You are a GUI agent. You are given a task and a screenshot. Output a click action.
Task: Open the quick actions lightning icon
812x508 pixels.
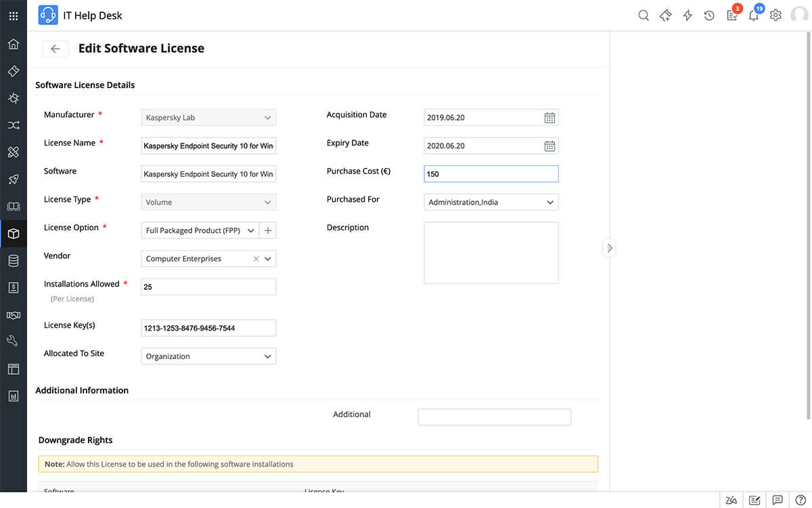coord(687,14)
